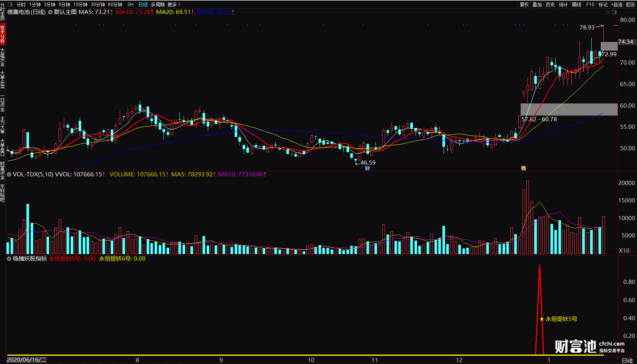Toggle the right side panel icon
Screen dimensions: 637x364
point(614,12)
